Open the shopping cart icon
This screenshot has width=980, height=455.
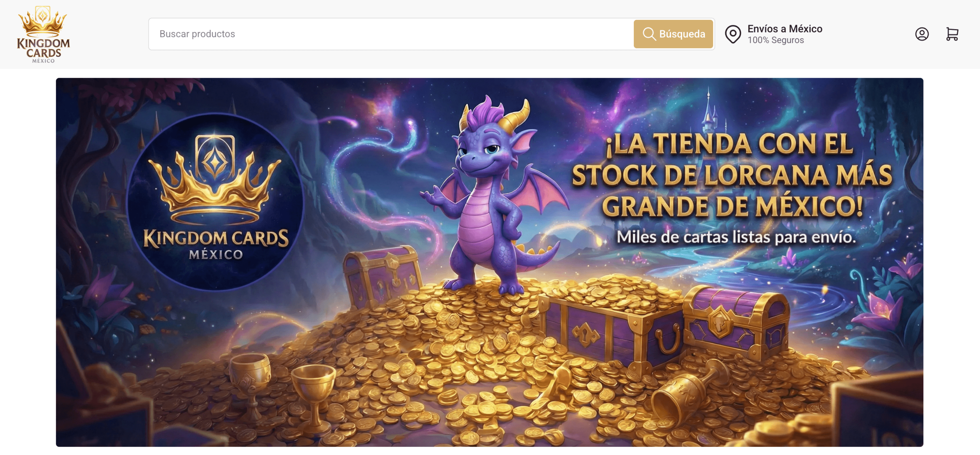952,34
